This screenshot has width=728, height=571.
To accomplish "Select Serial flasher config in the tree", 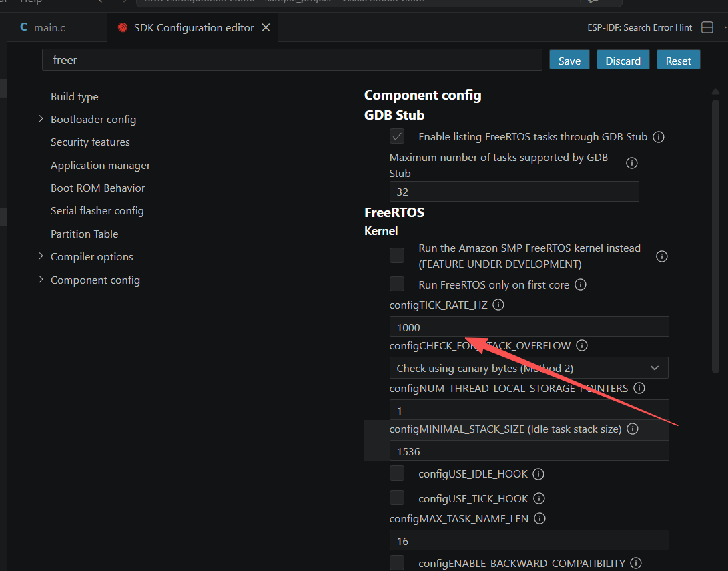I will [x=97, y=210].
